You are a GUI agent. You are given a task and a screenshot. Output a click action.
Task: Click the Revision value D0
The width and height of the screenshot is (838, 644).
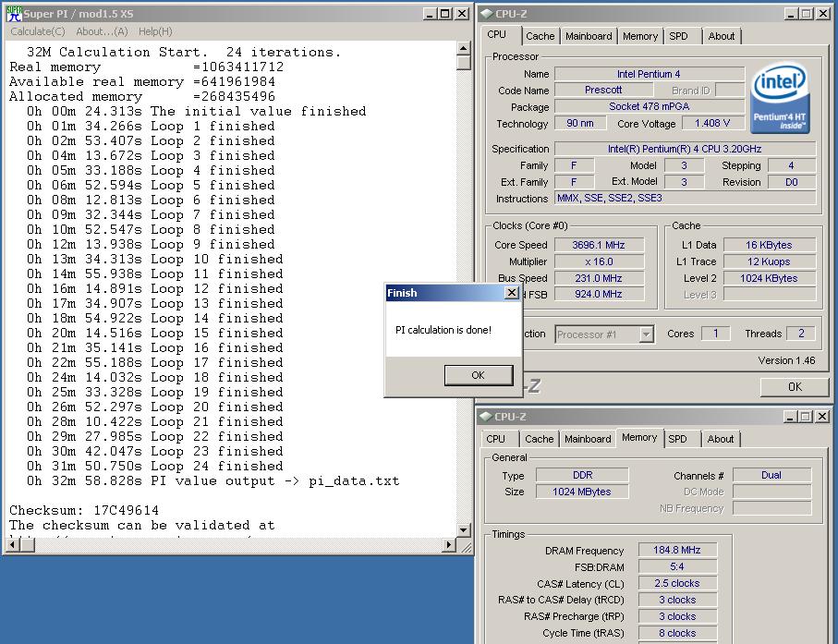click(x=792, y=182)
